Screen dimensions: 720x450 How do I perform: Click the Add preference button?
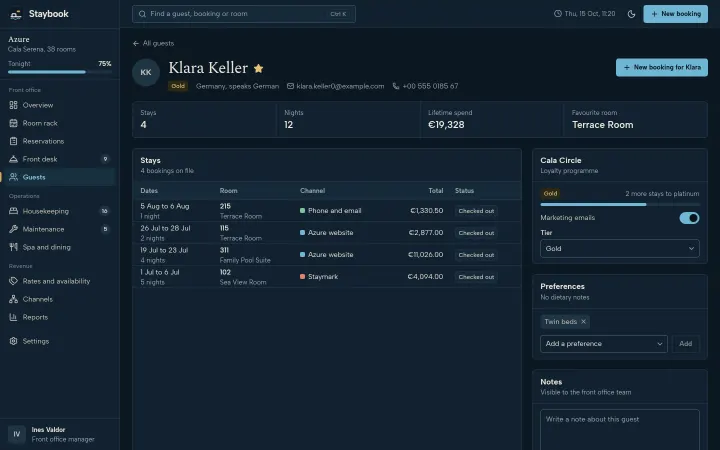tap(686, 343)
